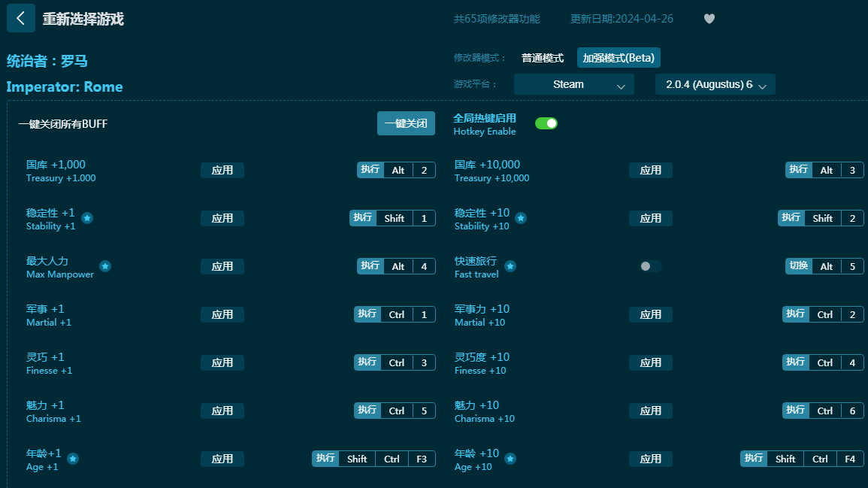
Task: Open the 2.0.4 (Augustus) version dropdown
Action: point(715,84)
